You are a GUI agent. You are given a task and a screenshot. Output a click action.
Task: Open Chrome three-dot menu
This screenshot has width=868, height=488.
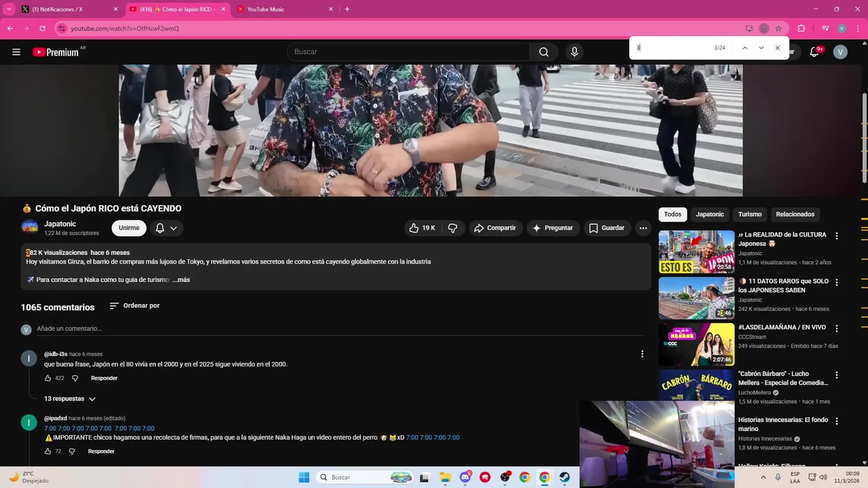(x=857, y=28)
